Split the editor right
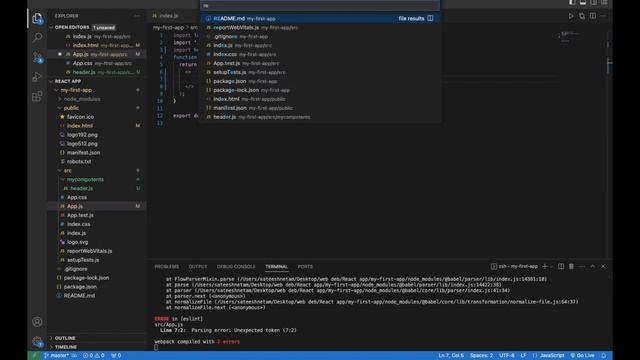Screen dimensions: 640x360 (x=593, y=16)
